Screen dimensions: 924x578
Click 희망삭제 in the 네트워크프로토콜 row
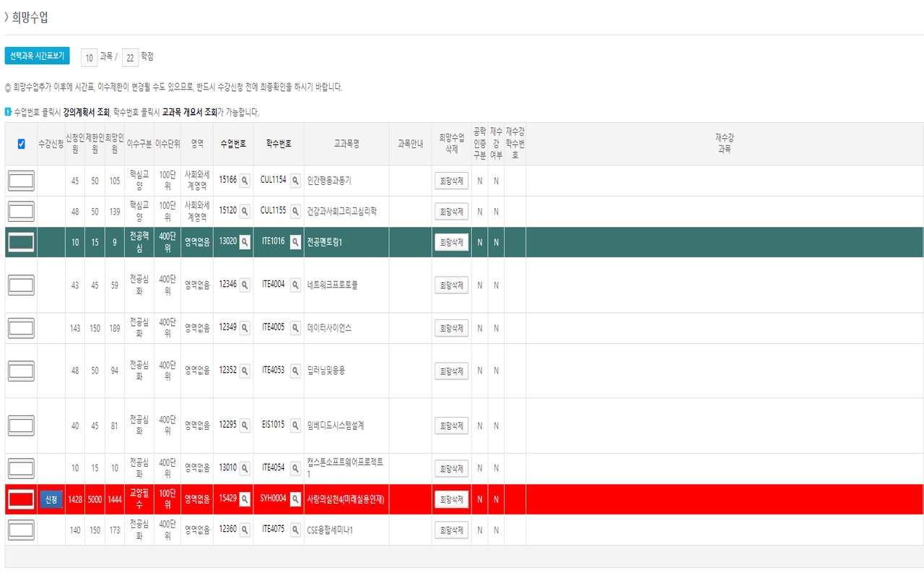(451, 285)
